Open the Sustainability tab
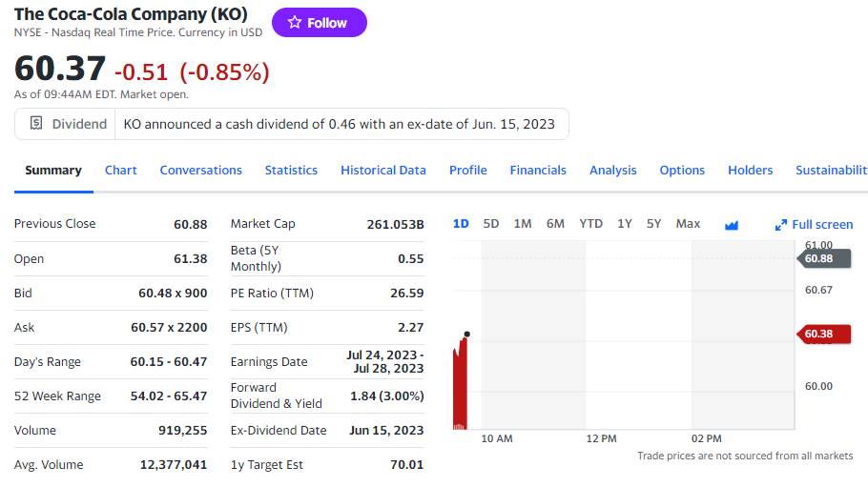Screen dimensions: 868x487 click(x=832, y=171)
